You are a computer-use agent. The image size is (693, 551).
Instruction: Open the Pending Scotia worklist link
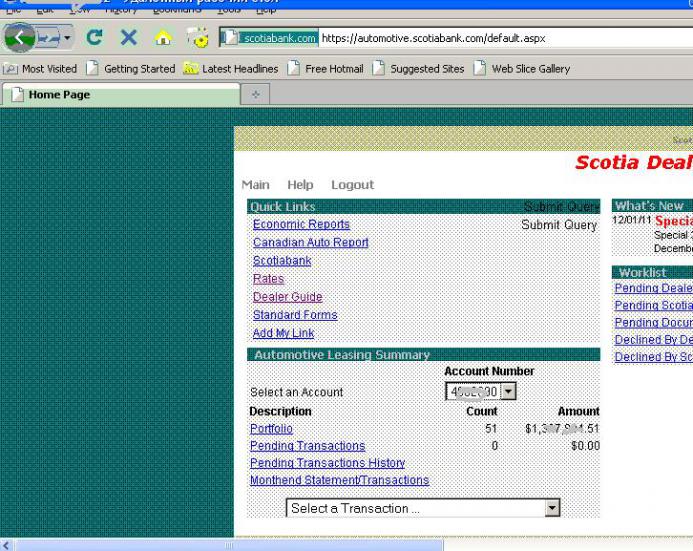pyautogui.click(x=654, y=305)
